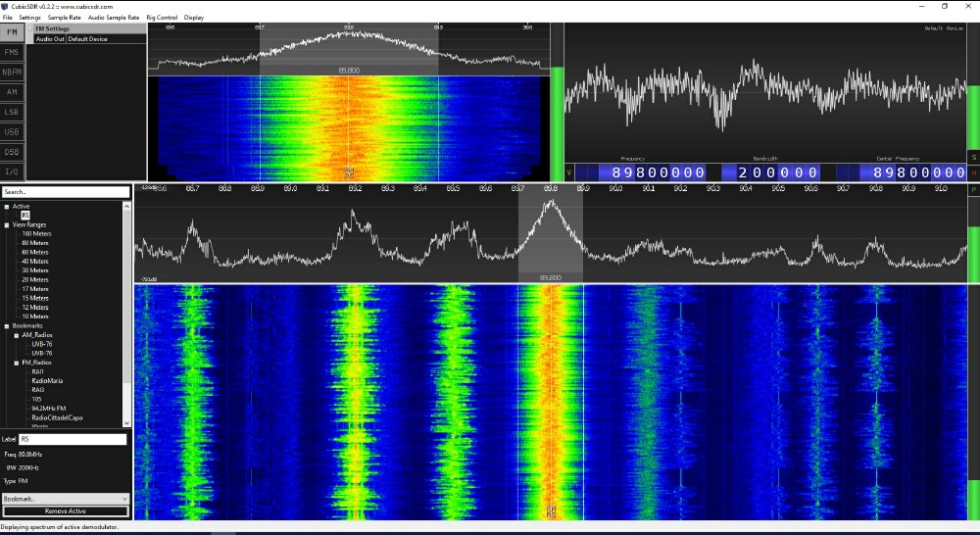This screenshot has width=980, height=535.
Task: Open the Bookmark dropdown
Action: 66,499
